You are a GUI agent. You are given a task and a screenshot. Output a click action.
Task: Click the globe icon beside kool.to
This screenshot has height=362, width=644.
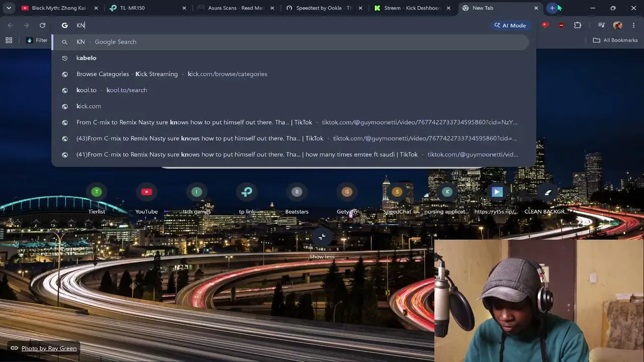coord(64,90)
